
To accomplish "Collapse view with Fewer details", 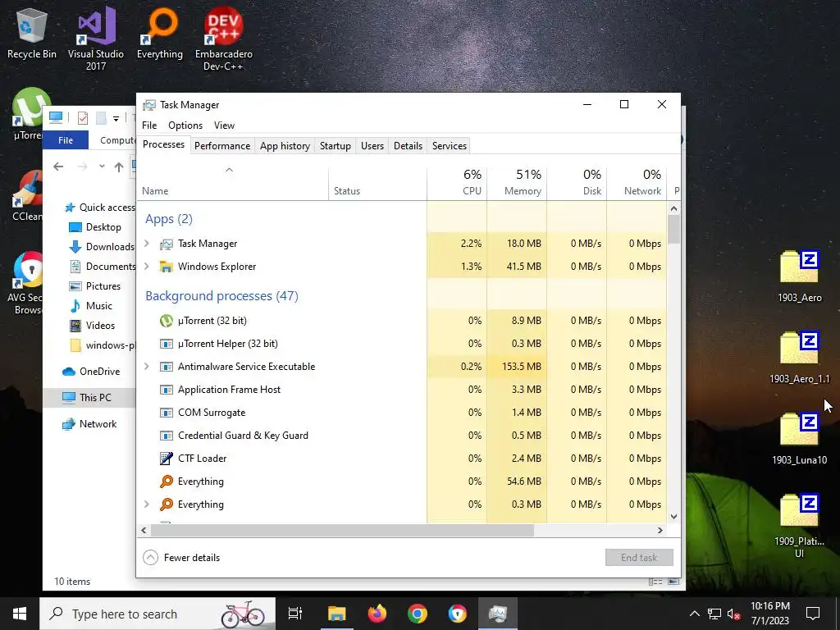I will 181,558.
